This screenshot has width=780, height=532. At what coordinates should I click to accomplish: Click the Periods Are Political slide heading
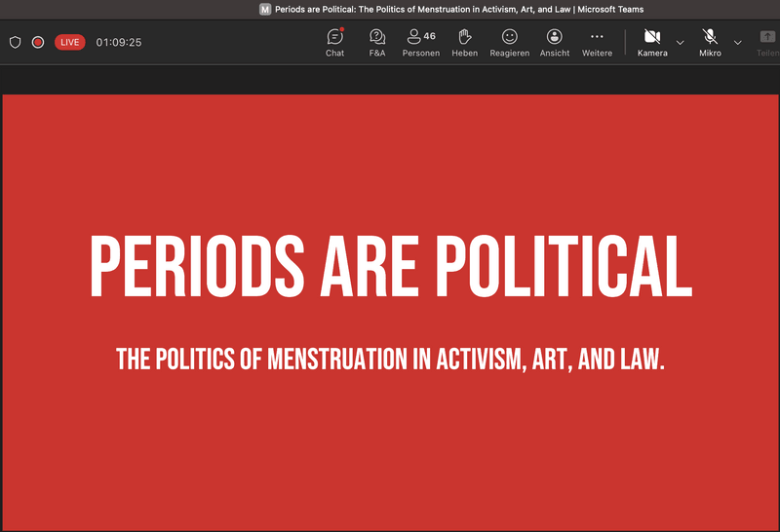390,267
